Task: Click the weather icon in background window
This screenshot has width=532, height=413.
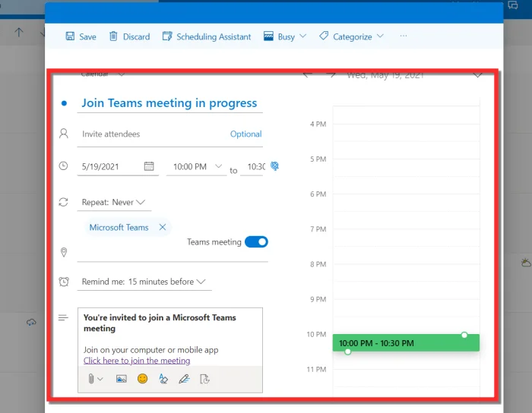Action: pos(526,262)
